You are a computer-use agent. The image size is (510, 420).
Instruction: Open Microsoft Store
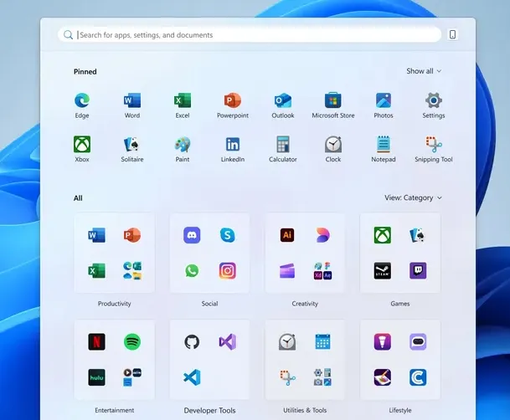[x=333, y=100]
